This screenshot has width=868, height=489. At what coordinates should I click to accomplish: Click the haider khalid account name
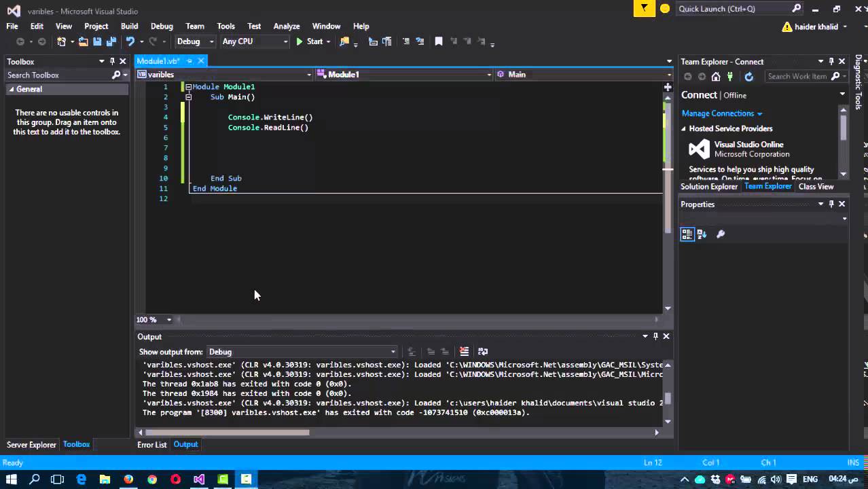point(817,26)
